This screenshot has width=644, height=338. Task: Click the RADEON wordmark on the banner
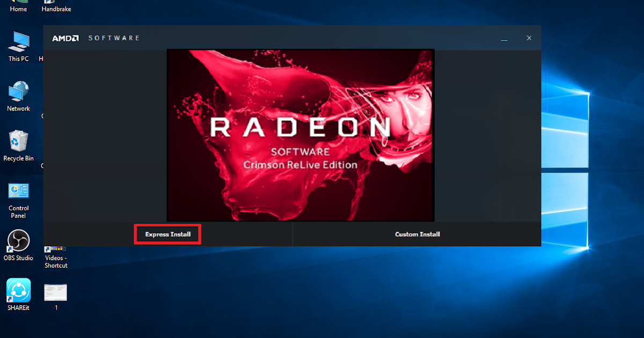[x=301, y=127]
